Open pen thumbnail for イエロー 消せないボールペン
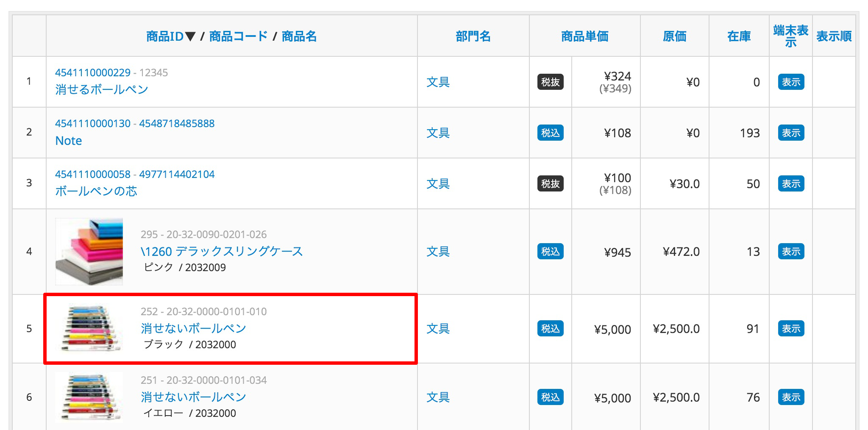868x430 pixels. [89, 397]
